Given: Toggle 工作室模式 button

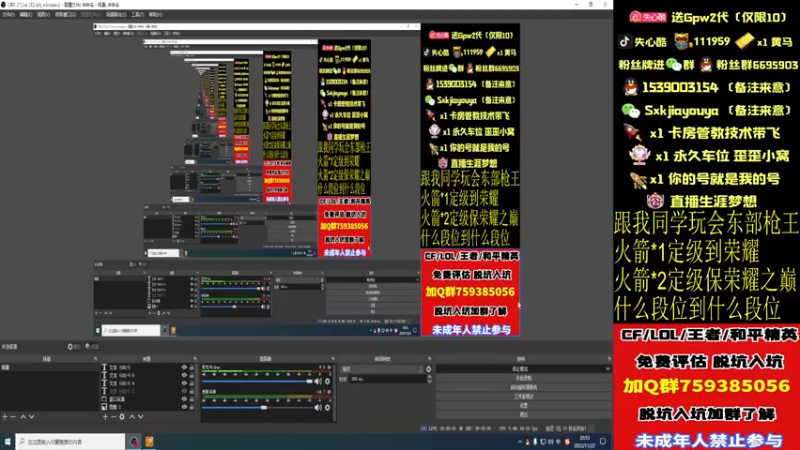Looking at the screenshot, I should pos(523,396).
